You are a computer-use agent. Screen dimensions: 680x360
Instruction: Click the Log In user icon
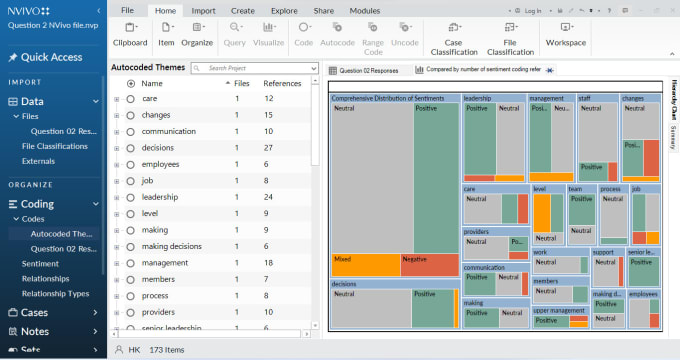517,11
